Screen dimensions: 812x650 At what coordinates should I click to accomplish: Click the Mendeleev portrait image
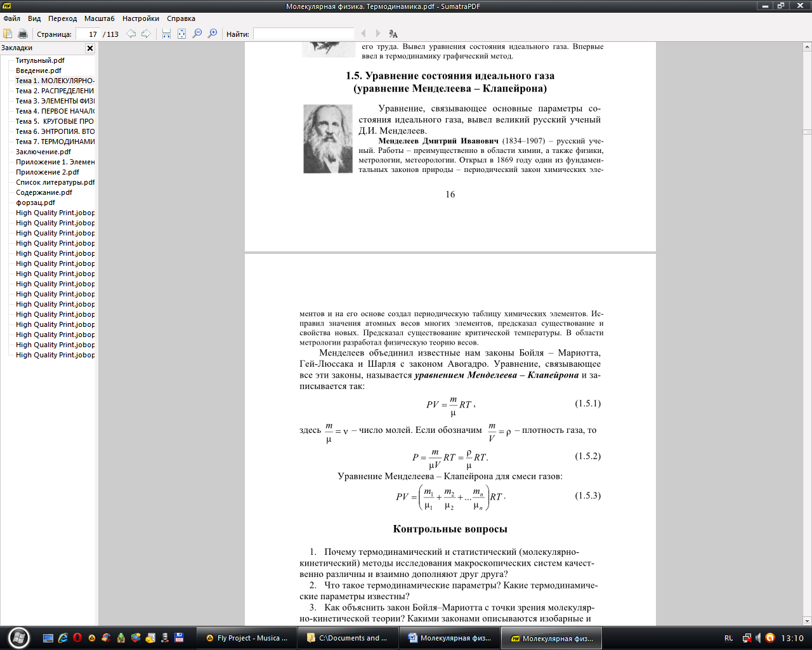(x=328, y=138)
